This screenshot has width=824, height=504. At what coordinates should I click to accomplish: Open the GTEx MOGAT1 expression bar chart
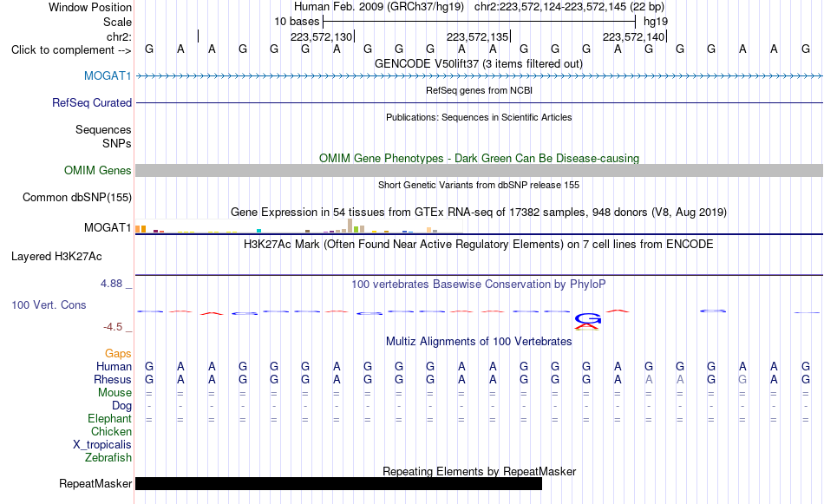[x=299, y=226]
